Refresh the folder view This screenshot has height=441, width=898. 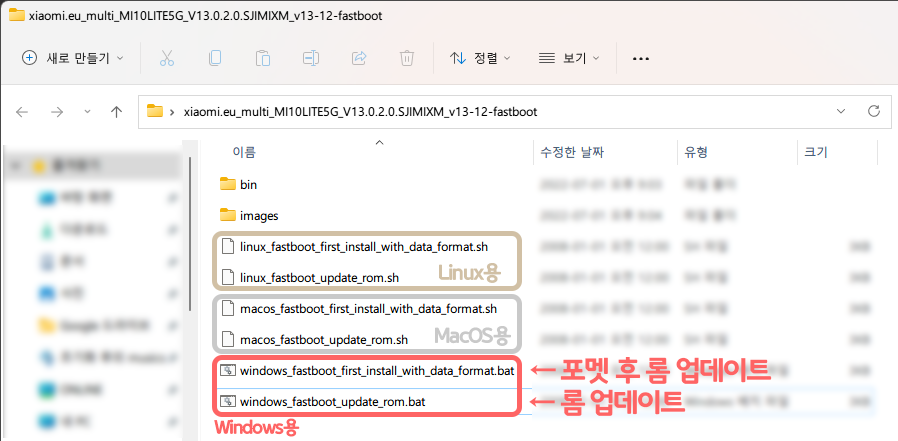873,111
